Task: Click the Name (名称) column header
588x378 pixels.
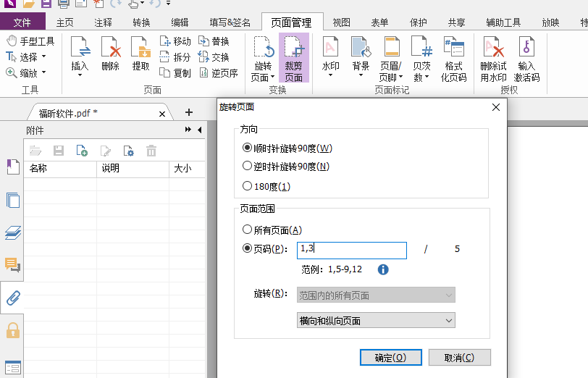Action: [60, 169]
